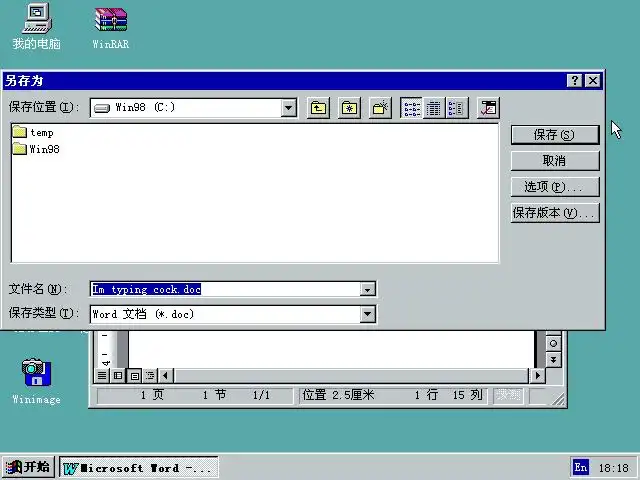This screenshot has width=640, height=480.
Task: Expand the Save in location dropdown
Action: 288,108
